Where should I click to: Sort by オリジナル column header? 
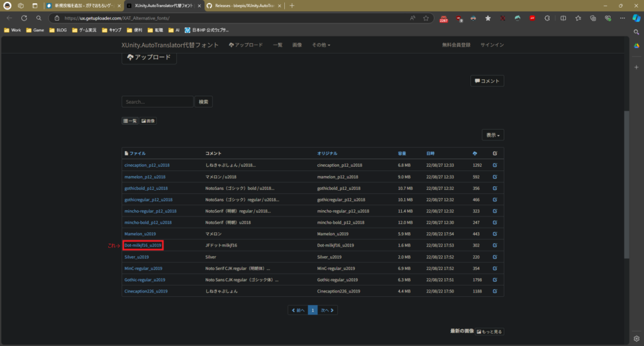click(327, 153)
